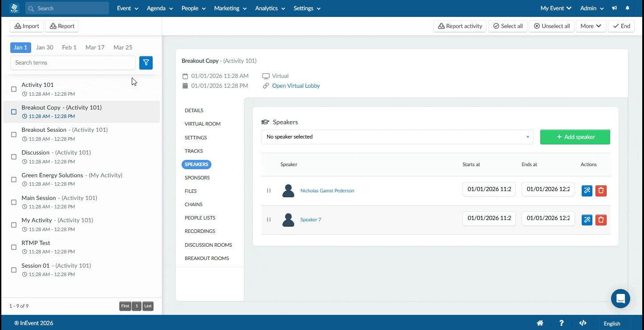Image resolution: width=644 pixels, height=330 pixels.
Task: Open the Sponsors section tab
Action: point(197,178)
